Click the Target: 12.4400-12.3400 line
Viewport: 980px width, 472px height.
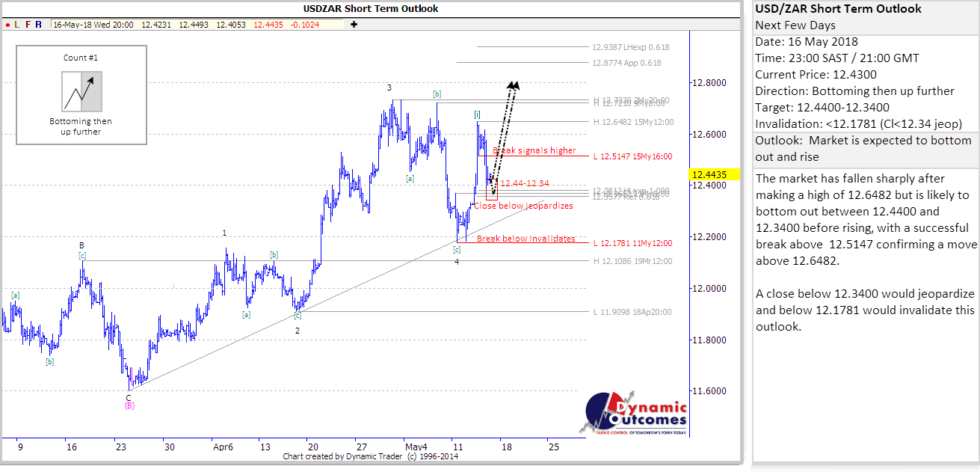click(822, 108)
